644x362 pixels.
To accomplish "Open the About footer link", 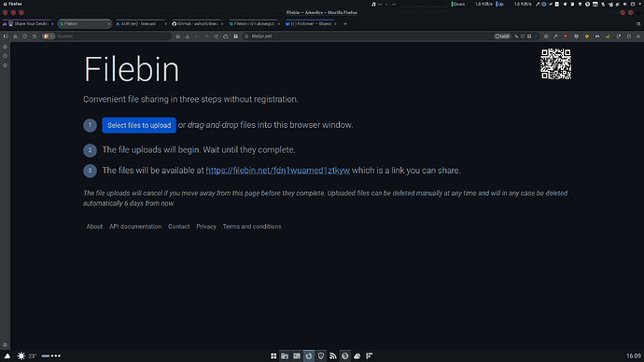I will [x=94, y=227].
